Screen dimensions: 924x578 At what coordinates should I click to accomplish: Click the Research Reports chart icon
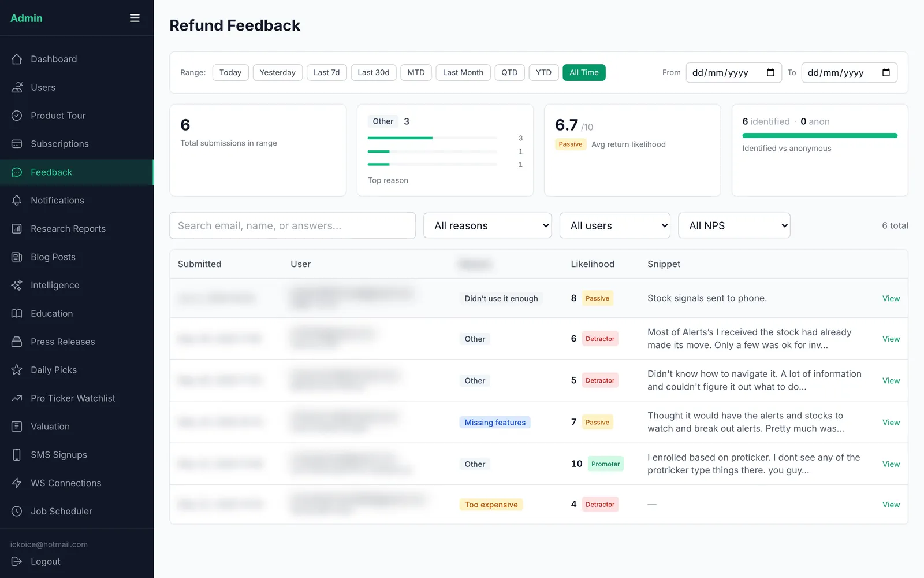click(x=17, y=229)
